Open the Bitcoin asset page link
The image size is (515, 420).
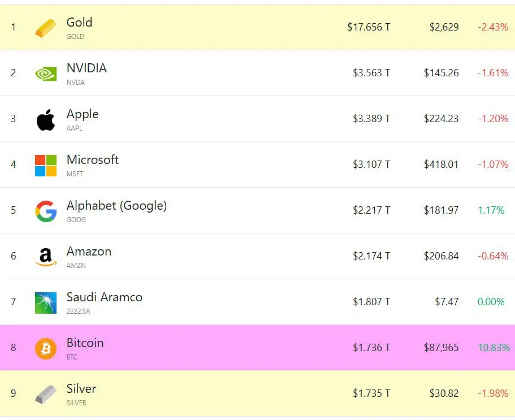tap(85, 343)
